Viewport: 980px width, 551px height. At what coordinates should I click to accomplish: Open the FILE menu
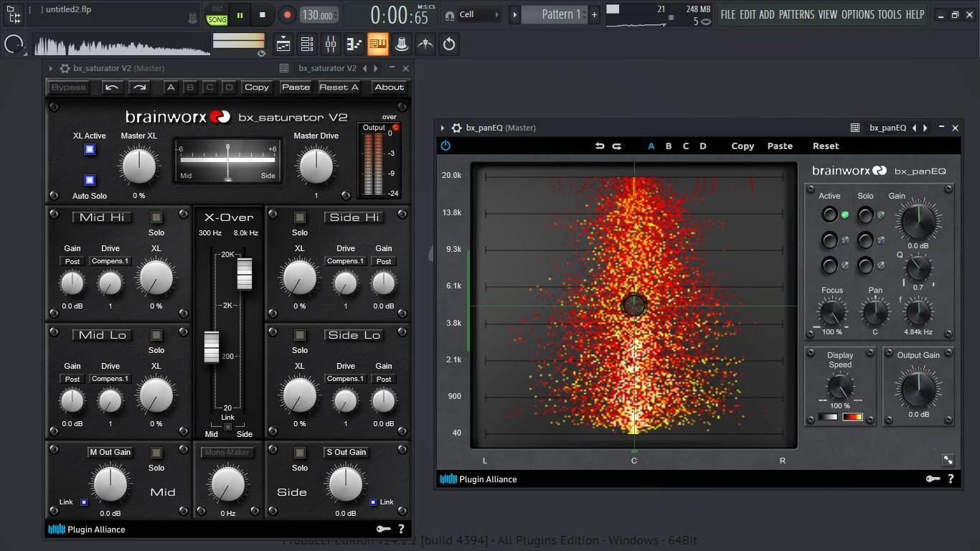click(728, 14)
